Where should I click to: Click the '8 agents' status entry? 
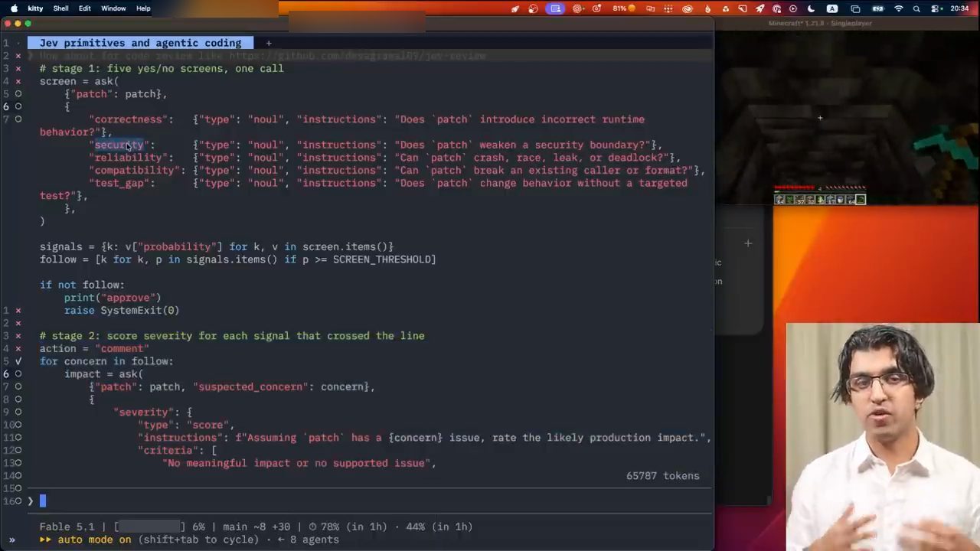(314, 540)
